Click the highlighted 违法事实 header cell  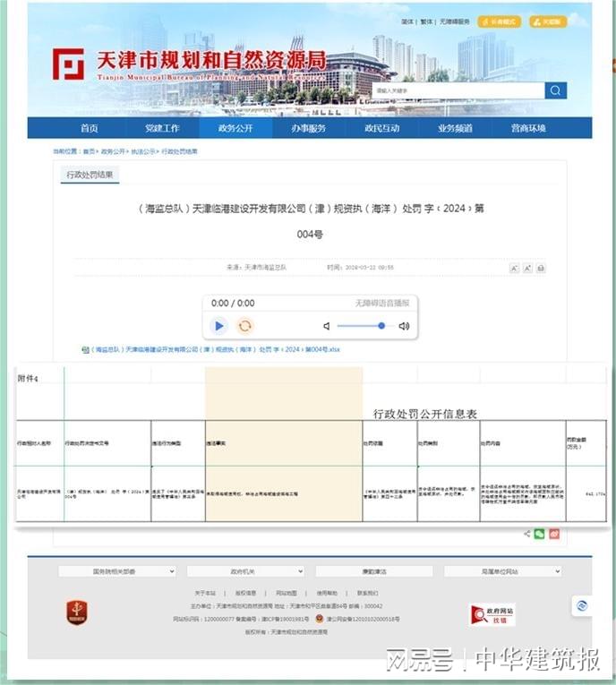[284, 443]
